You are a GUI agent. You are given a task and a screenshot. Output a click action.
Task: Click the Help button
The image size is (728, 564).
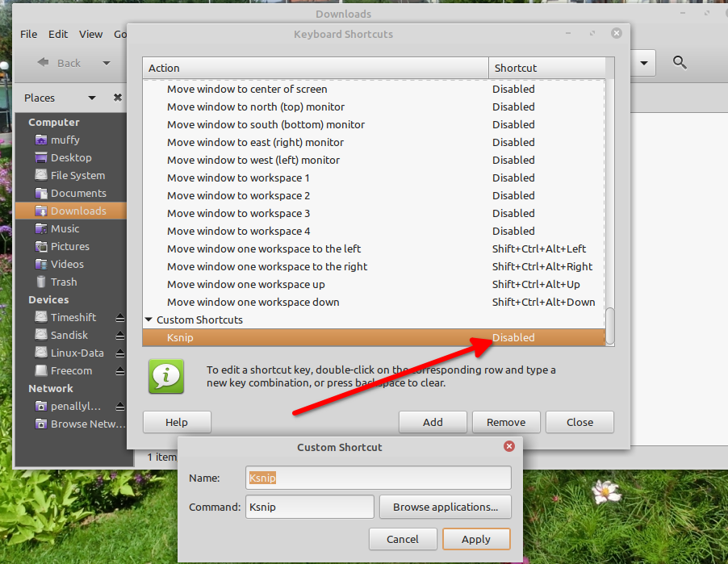[x=177, y=422]
